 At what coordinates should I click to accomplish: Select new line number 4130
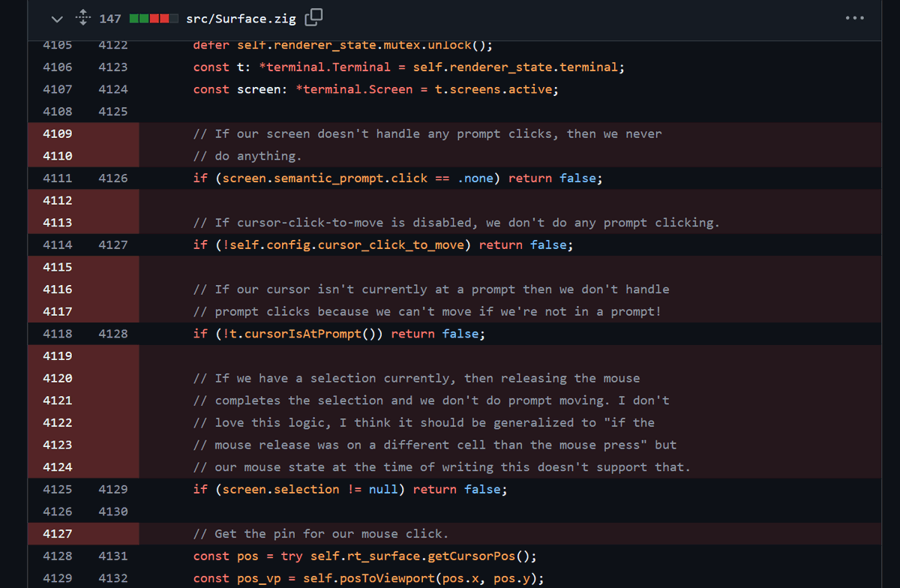(x=112, y=511)
